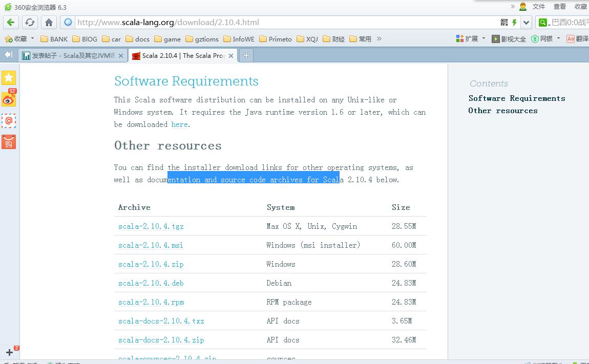Download scala-2.10.4.deb package
589x364 pixels.
tap(151, 283)
